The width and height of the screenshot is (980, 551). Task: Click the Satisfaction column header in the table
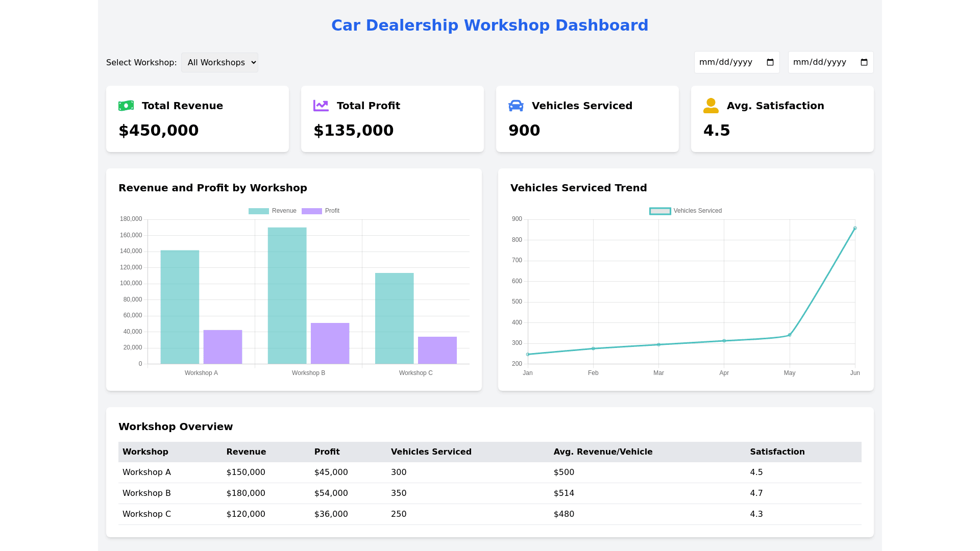[x=777, y=452]
